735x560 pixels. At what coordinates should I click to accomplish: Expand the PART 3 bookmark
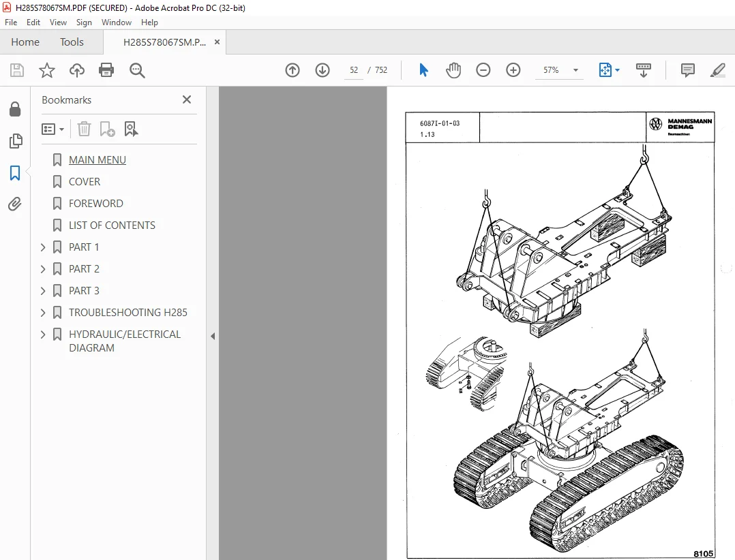coord(43,291)
